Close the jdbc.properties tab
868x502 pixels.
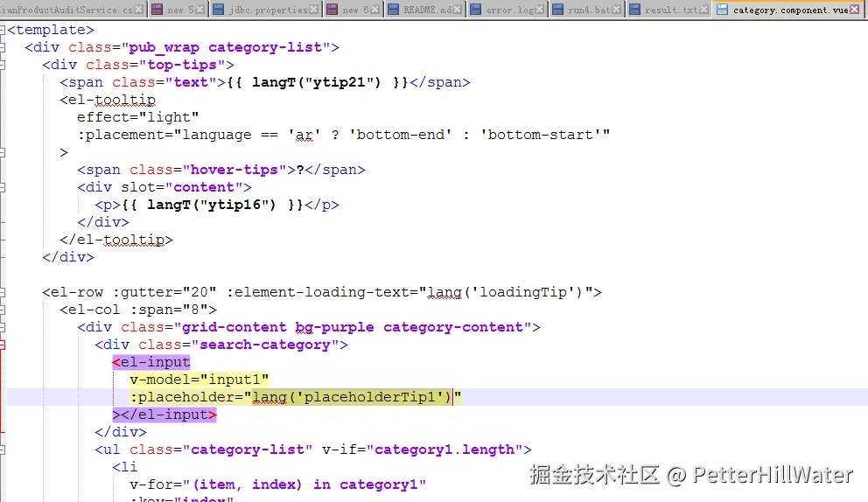314,10
